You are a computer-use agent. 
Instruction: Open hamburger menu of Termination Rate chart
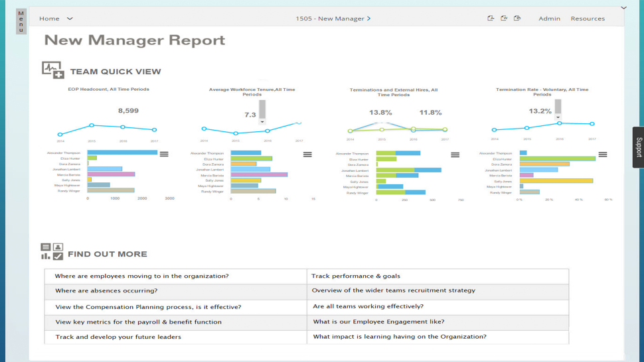603,154
